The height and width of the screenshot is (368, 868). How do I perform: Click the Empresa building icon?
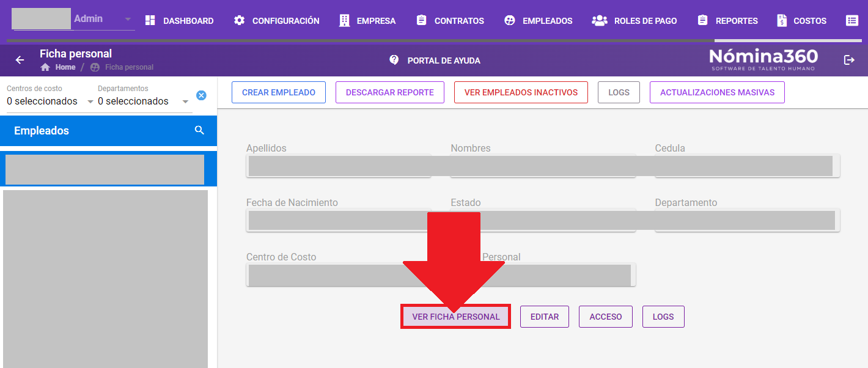345,21
